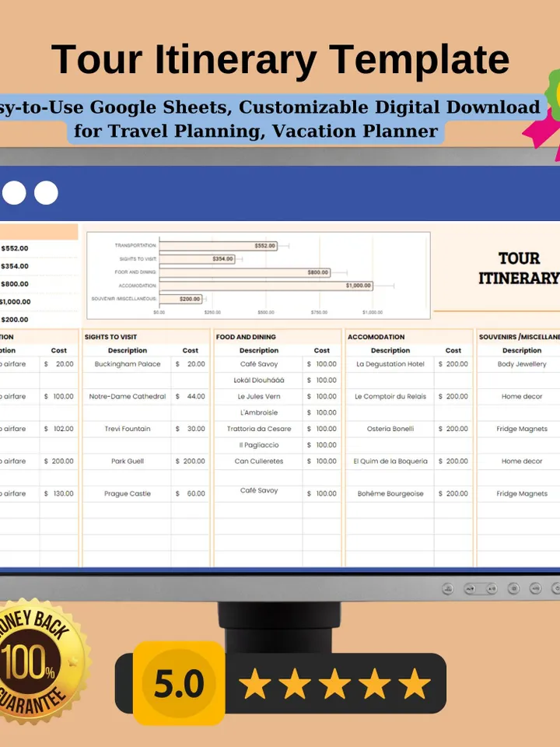
Task: Select the Trevi Fountain $30.00 cost
Action: click(x=191, y=429)
